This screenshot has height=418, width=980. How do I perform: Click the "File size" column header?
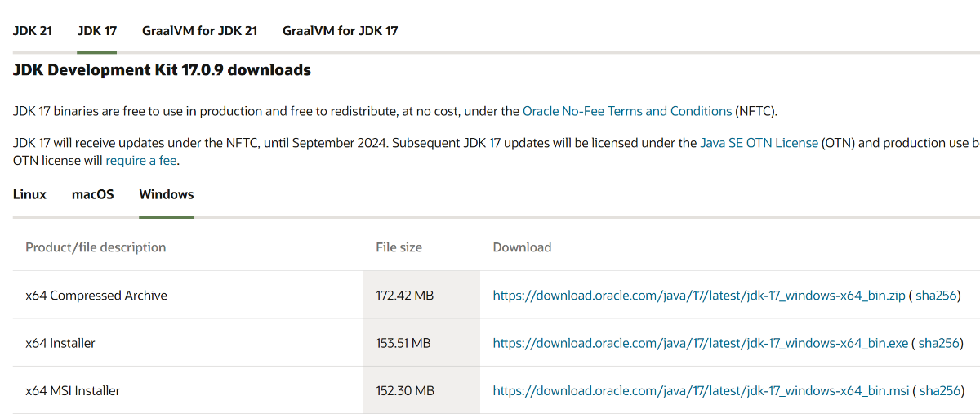pyautogui.click(x=399, y=247)
